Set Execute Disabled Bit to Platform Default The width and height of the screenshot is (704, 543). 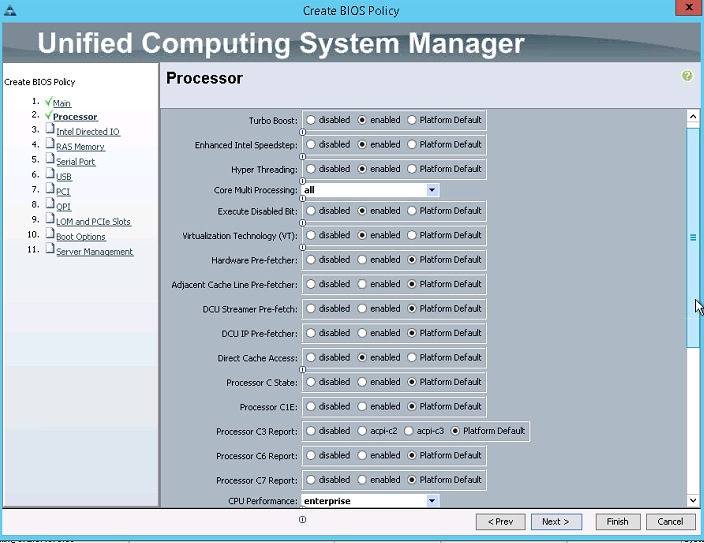412,211
